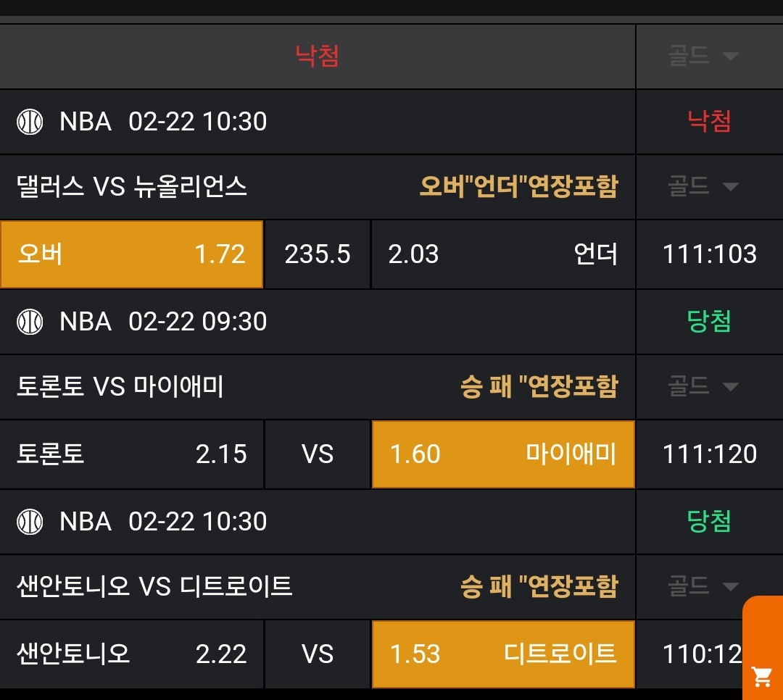This screenshot has height=700, width=783.
Task: Open the orange shopping cart button
Action: point(762,676)
